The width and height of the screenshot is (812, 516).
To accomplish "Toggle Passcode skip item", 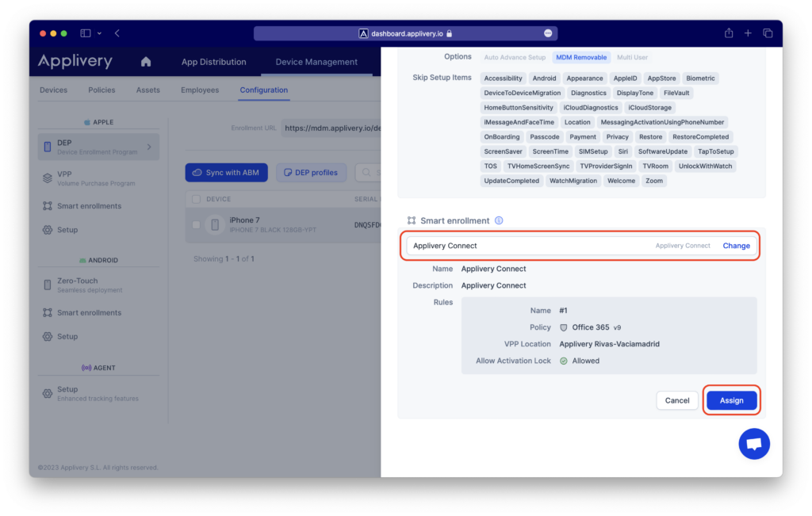I will click(544, 136).
